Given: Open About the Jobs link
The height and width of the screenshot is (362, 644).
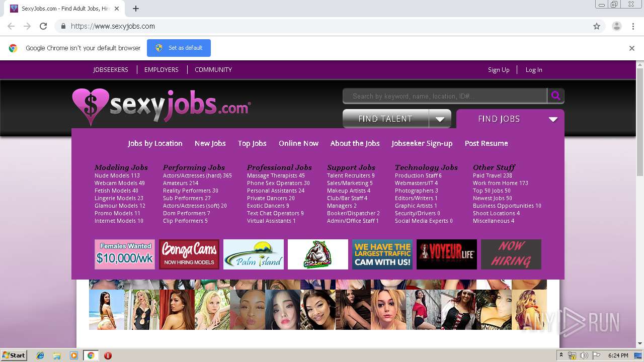Looking at the screenshot, I should 355,143.
